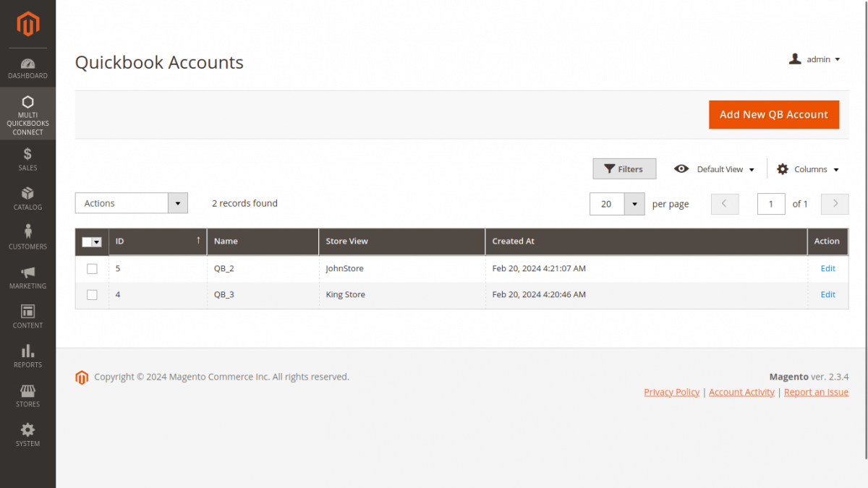Open the System gear icon
868x488 pixels.
(27, 429)
